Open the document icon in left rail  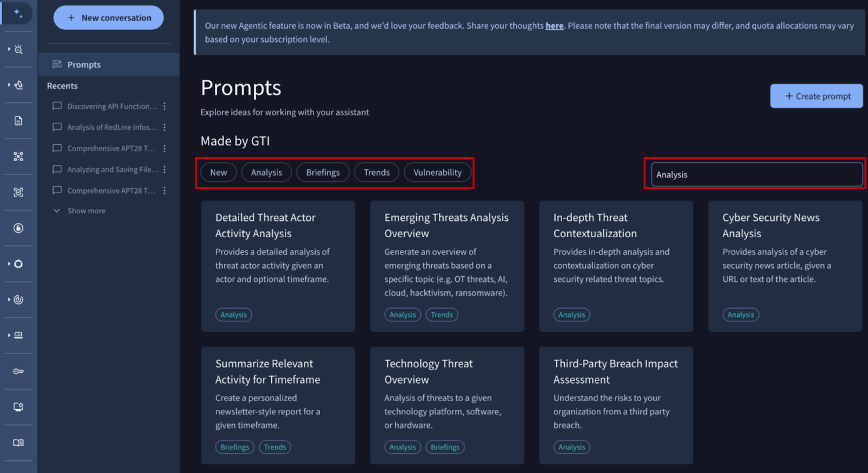coord(18,121)
